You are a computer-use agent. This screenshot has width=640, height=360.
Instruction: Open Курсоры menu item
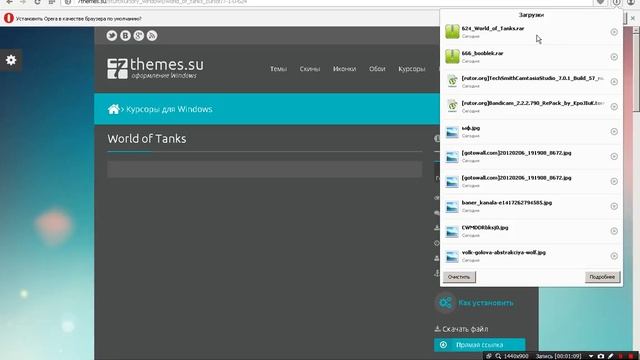(412, 69)
